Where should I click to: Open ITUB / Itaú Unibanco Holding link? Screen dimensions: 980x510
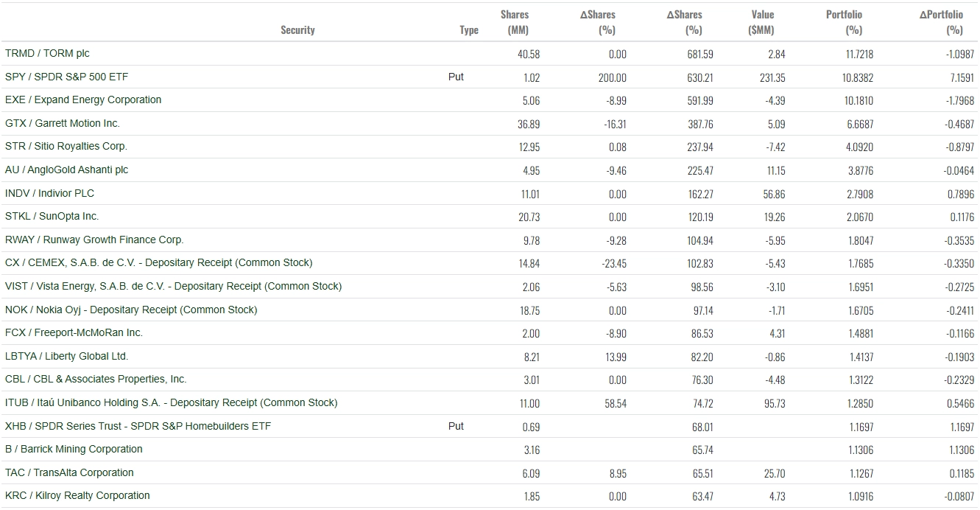(x=172, y=402)
